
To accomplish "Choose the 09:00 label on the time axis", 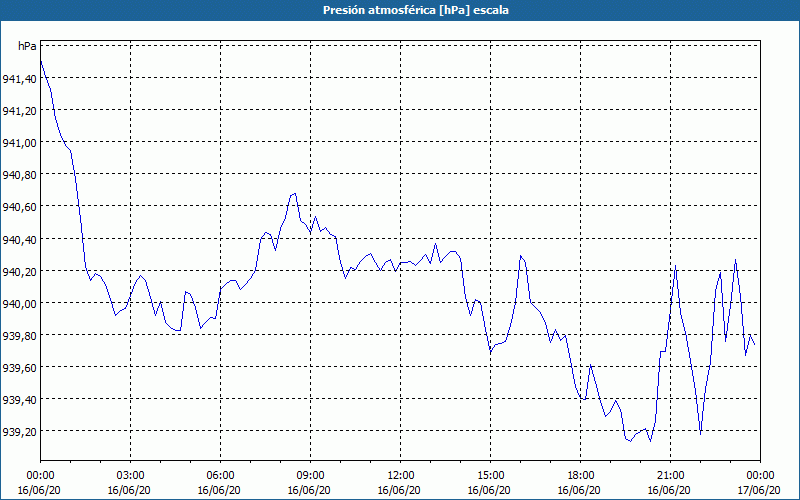I will click(x=311, y=476).
